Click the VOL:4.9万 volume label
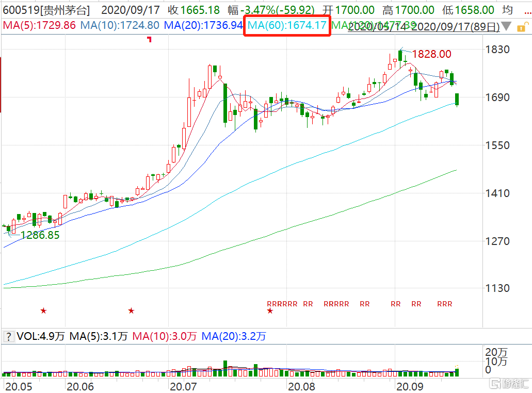Screen dimensions: 532x393 [40, 336]
